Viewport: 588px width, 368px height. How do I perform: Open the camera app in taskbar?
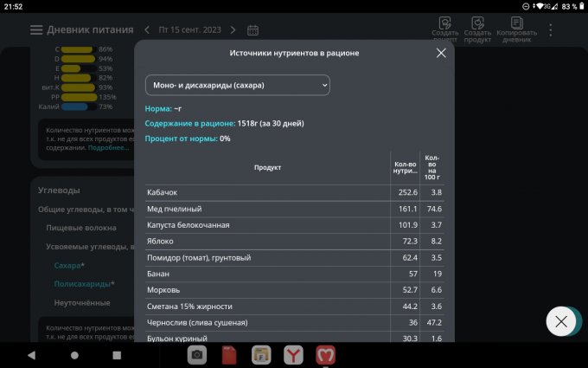coord(198,354)
